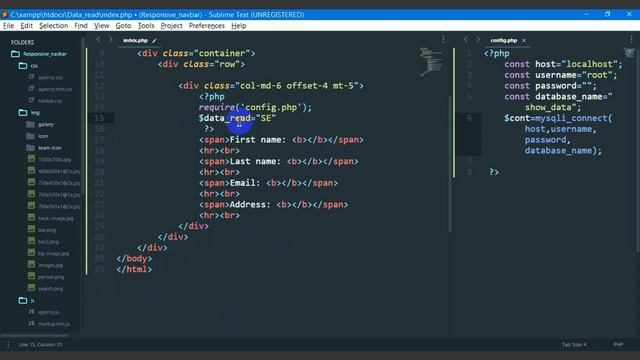This screenshot has width=640, height=360.
Task: Click Line 15, Column status text
Action: 40,345
